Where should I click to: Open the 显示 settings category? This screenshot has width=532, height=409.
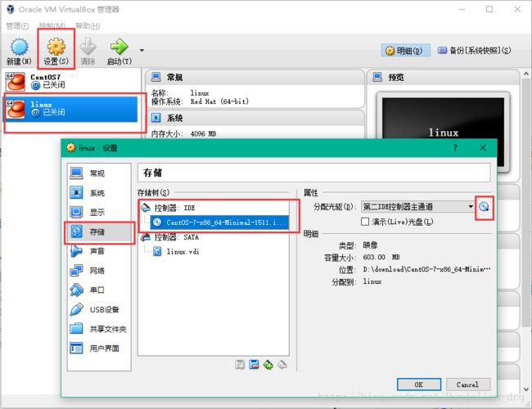click(x=99, y=213)
